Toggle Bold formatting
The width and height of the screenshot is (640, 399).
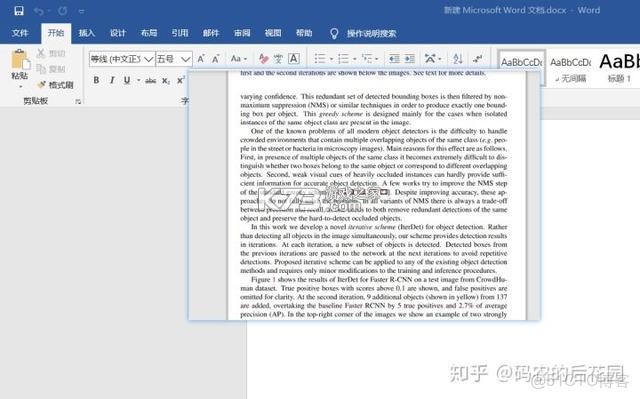pyautogui.click(x=96, y=80)
